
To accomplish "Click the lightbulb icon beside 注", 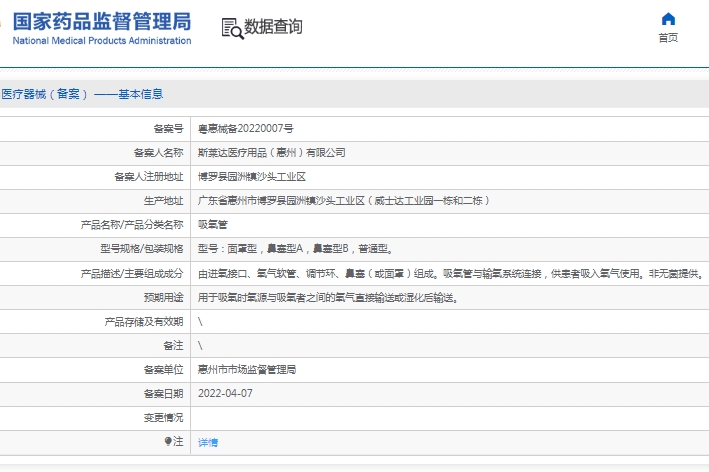I will (168, 441).
